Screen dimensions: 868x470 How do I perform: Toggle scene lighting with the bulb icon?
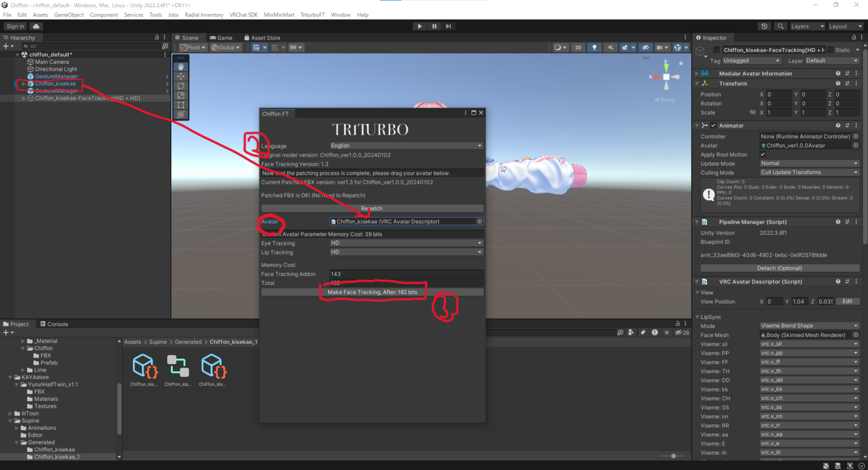coord(594,47)
